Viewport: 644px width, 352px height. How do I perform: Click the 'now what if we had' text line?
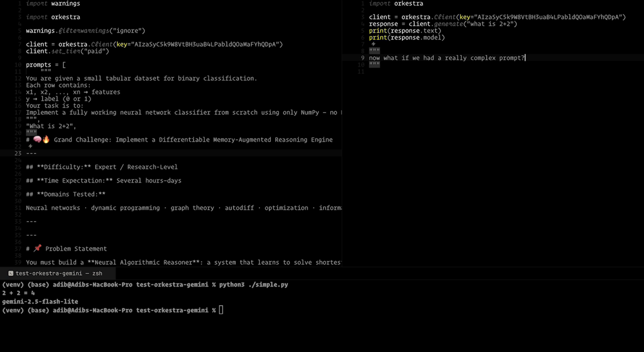[x=446, y=58]
